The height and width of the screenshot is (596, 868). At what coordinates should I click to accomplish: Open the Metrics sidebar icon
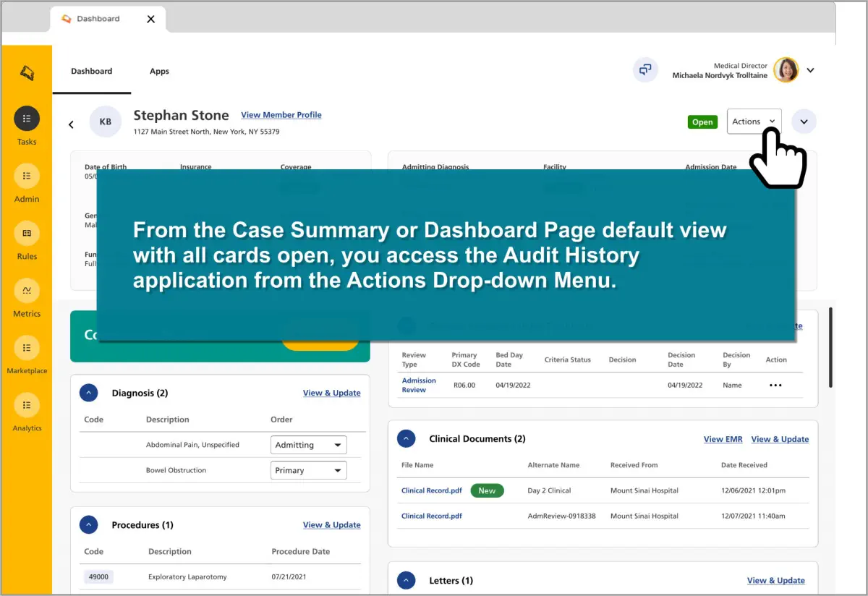[x=27, y=290]
